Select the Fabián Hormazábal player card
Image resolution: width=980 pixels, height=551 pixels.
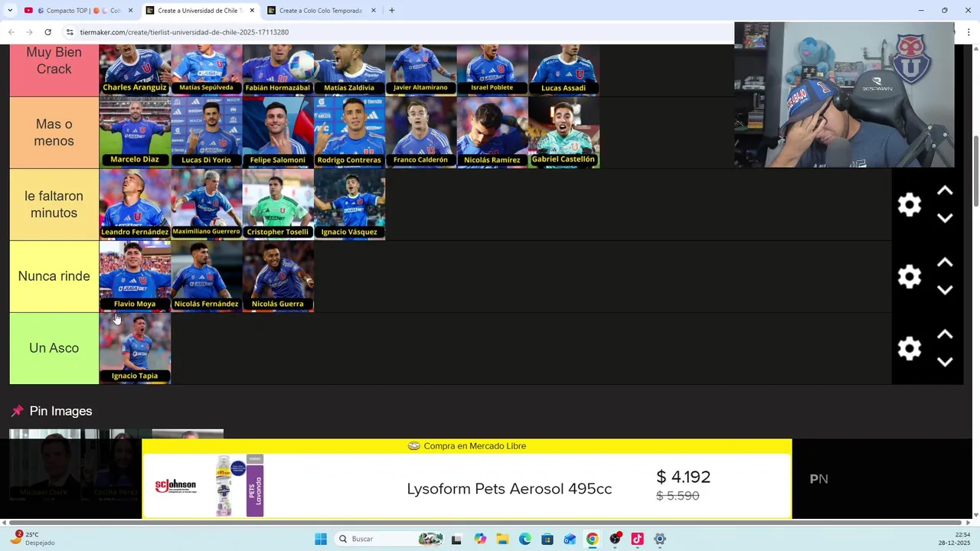[278, 70]
